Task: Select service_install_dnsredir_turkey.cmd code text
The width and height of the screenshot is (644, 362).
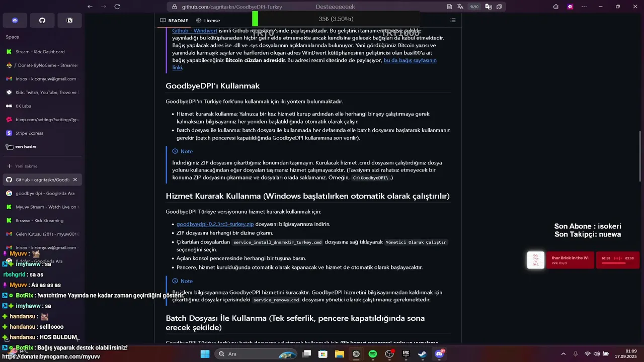Action: pos(277,242)
